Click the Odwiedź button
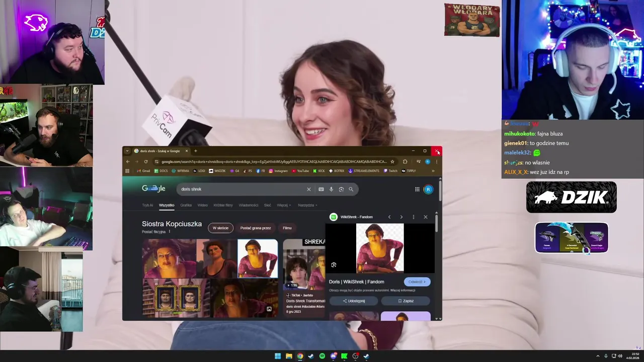 (x=417, y=282)
